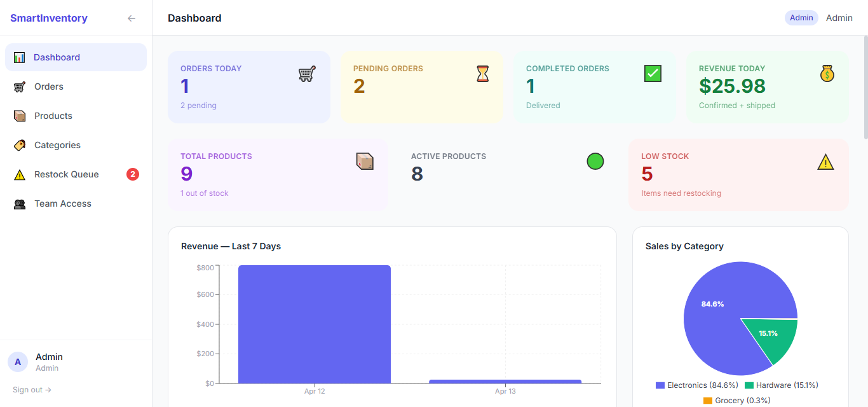Open the Active Products card
This screenshot has height=407, width=868.
click(x=508, y=175)
